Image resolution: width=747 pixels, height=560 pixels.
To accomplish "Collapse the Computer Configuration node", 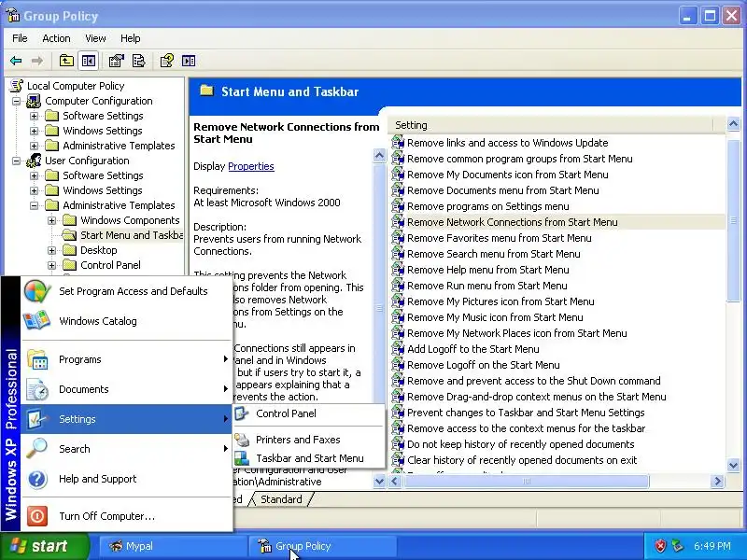I will [17, 101].
